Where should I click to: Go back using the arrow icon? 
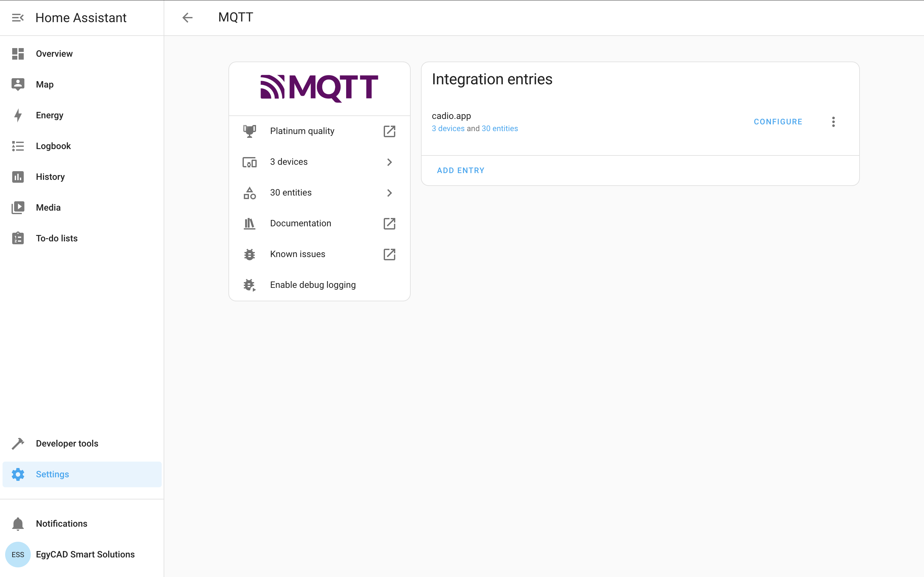pos(187,18)
